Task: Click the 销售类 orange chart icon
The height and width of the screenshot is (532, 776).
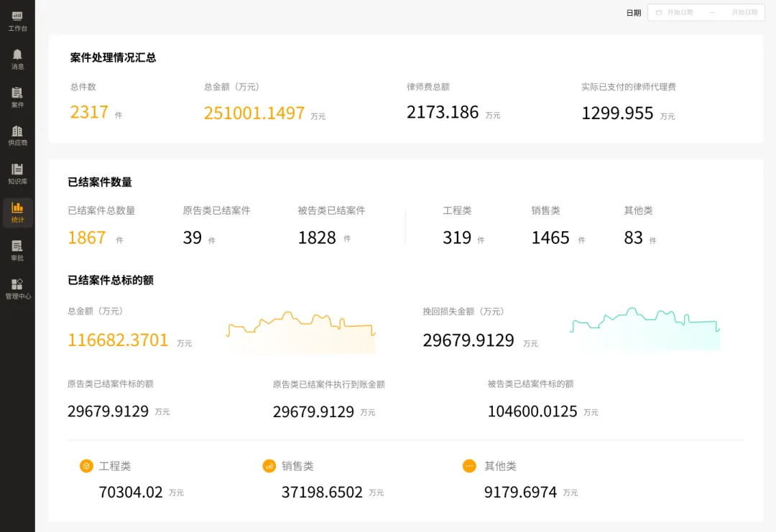Action: point(269,466)
